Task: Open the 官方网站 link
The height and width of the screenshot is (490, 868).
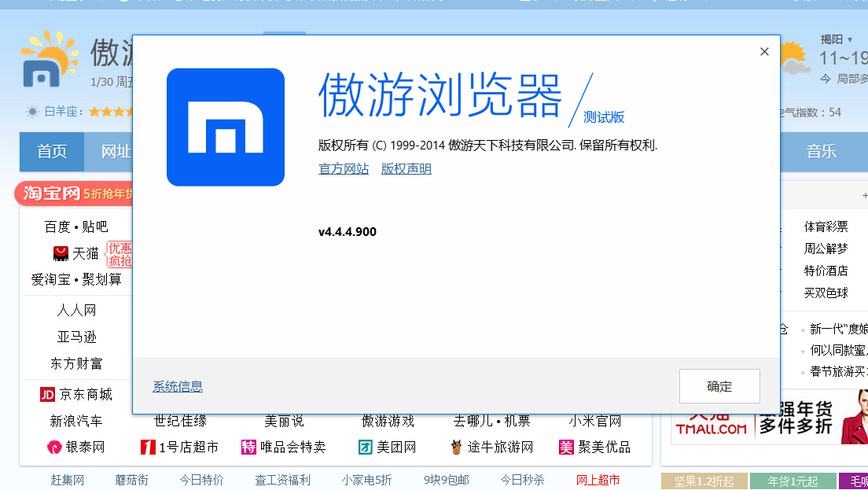Action: point(344,169)
